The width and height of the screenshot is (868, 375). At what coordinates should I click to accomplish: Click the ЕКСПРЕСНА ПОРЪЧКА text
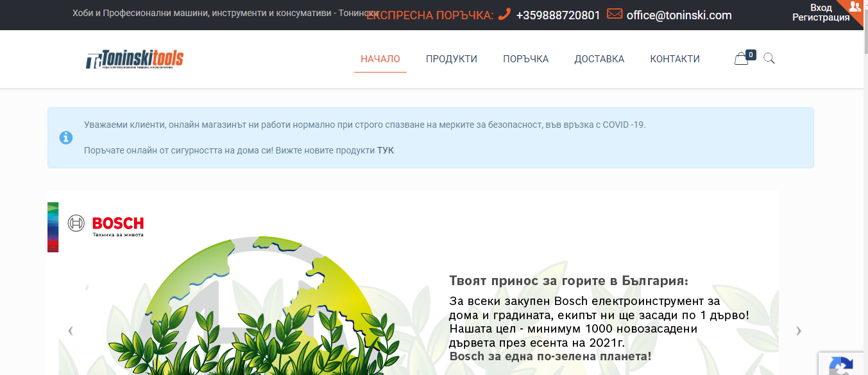430,15
